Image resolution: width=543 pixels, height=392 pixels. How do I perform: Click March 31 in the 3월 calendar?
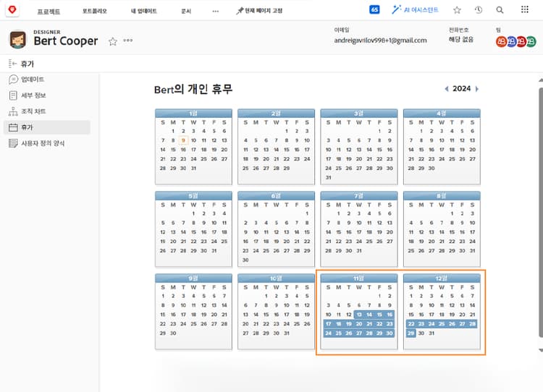(328, 177)
